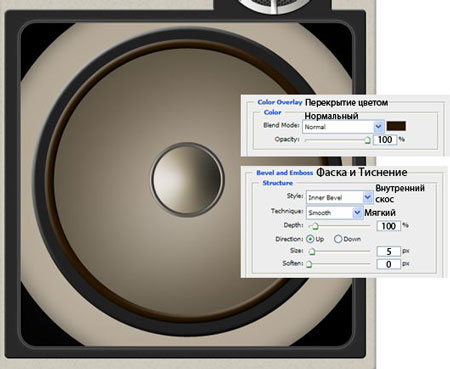Click the Depth percentage input field

389,226
